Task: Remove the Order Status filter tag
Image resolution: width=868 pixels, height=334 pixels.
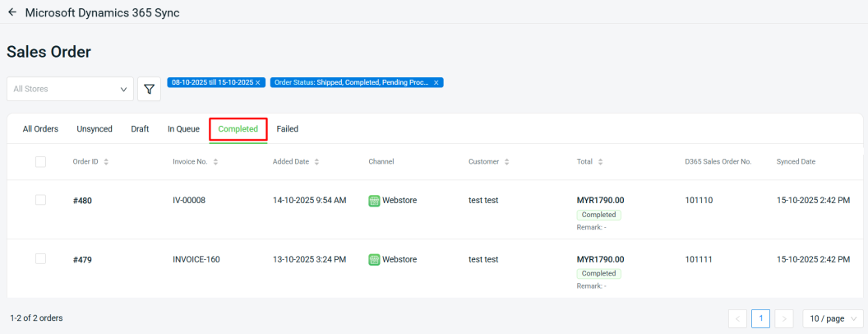Action: coord(436,83)
